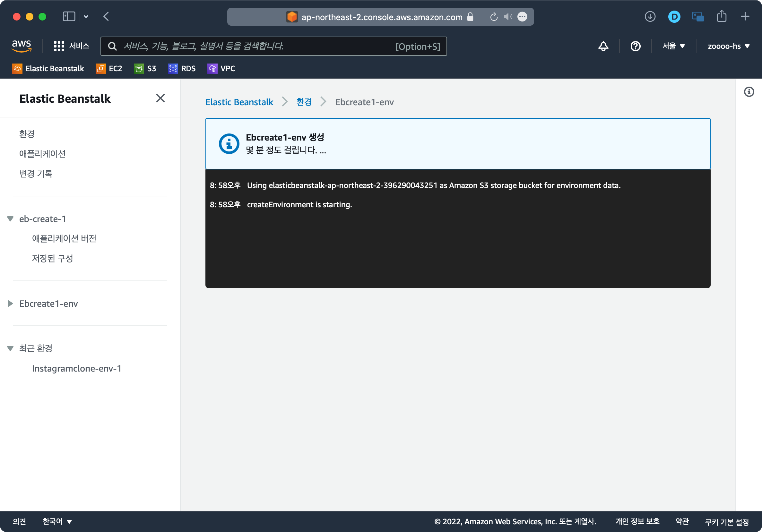Open the info panel icon on right

coord(749,92)
